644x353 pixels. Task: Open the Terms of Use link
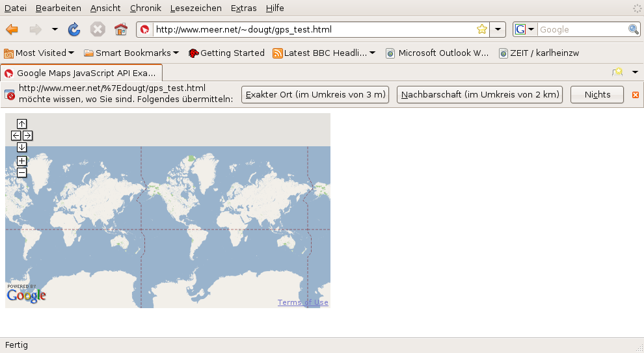[302, 302]
